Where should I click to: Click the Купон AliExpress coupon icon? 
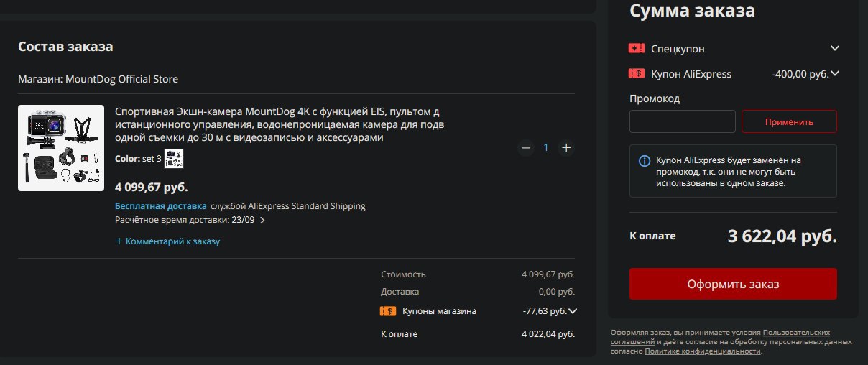637,73
